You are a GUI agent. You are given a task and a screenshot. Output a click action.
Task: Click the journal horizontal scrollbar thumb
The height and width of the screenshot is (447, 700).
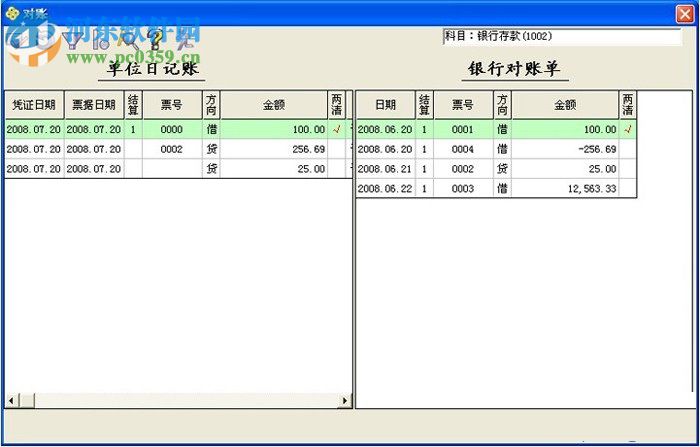[27, 401]
